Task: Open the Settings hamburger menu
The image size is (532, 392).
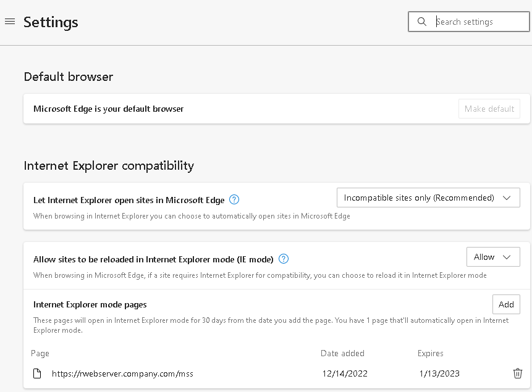Action: 9,21
